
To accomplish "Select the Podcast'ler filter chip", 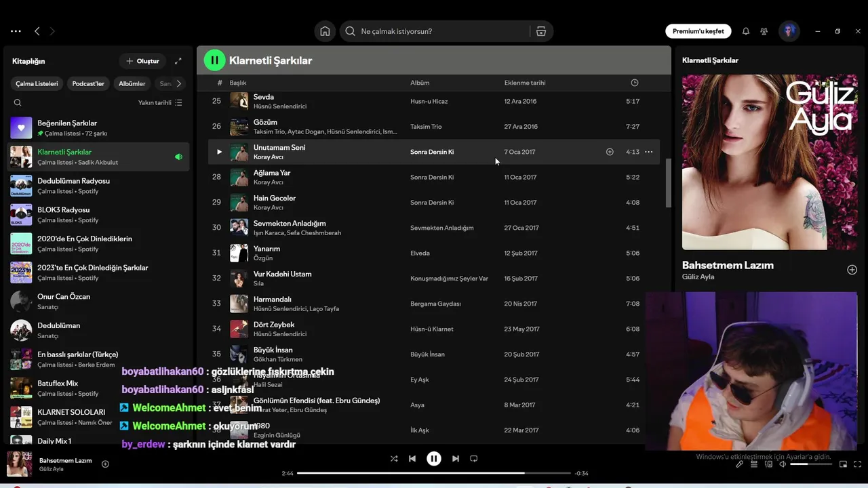I will coord(88,83).
